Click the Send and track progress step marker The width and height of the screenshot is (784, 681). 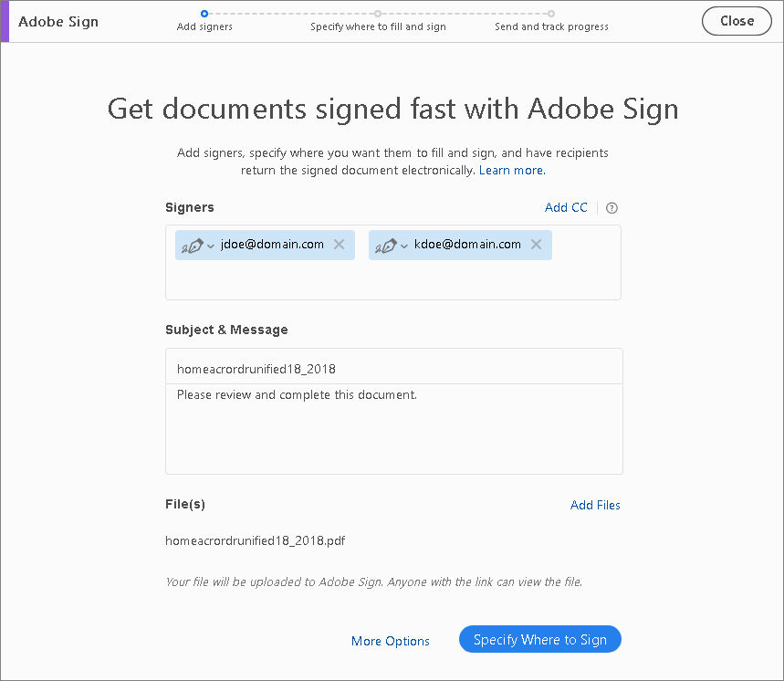pyautogui.click(x=550, y=14)
